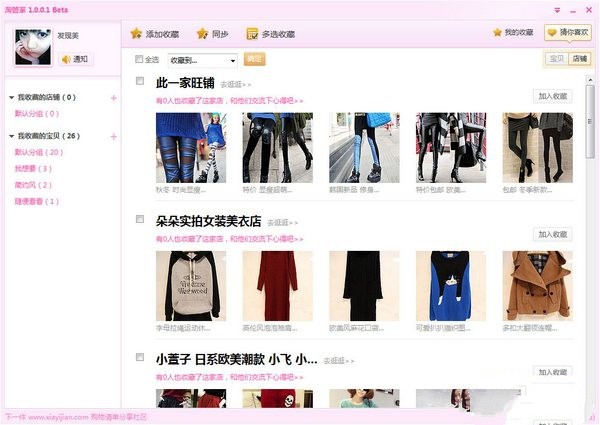The image size is (600, 425).
Task: Click the vertical scrollbar up arrow
Action: point(590,80)
